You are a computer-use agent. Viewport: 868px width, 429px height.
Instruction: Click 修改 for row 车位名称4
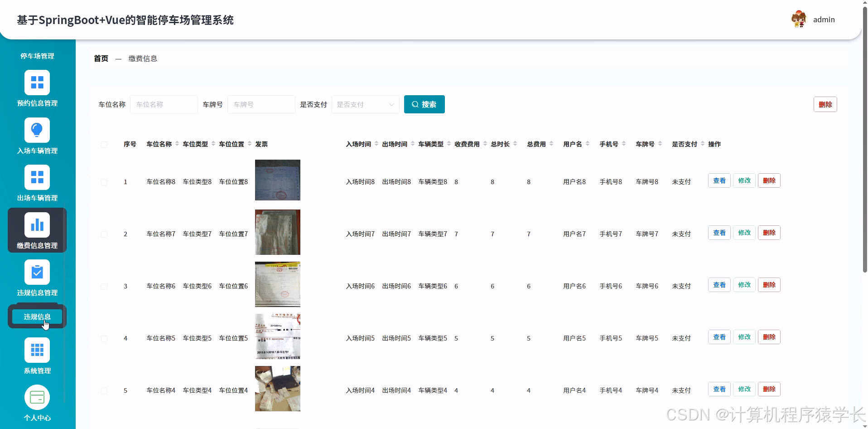744,389
